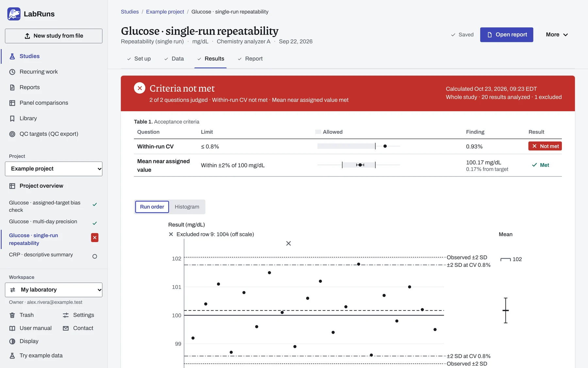Click the Met result label
The image size is (588, 368).
(541, 165)
